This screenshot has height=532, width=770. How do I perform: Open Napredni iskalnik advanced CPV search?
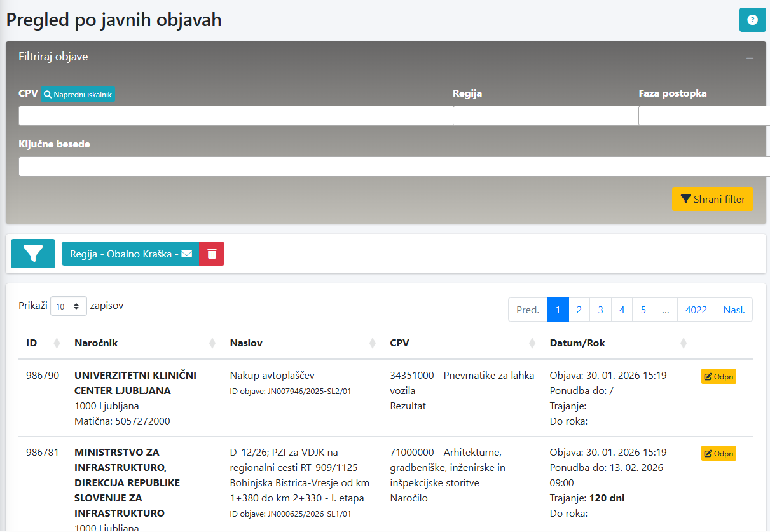pos(78,94)
